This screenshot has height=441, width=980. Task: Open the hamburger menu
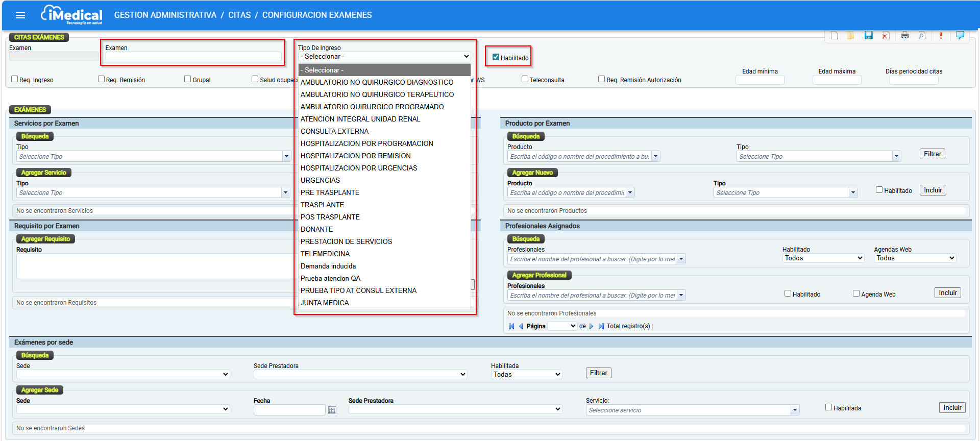[x=20, y=15]
